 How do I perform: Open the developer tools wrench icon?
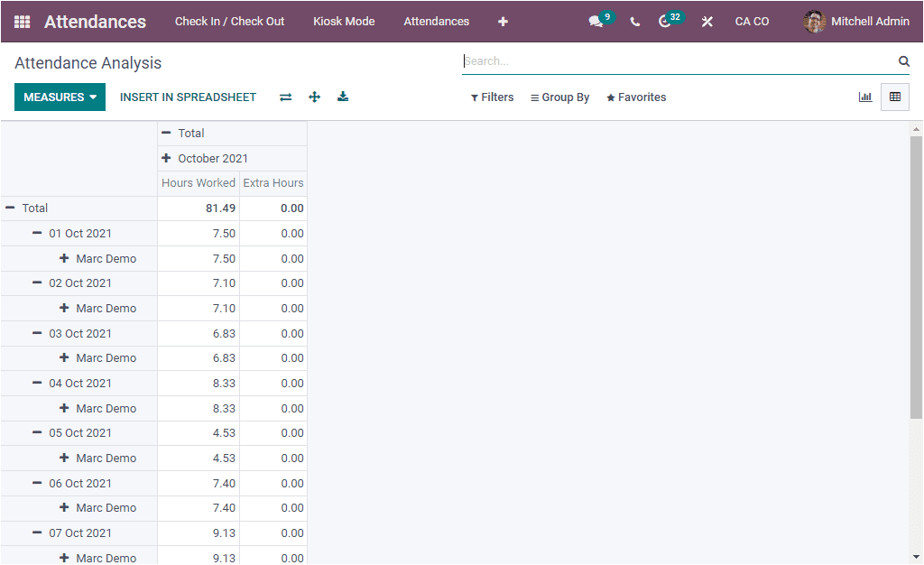point(707,20)
